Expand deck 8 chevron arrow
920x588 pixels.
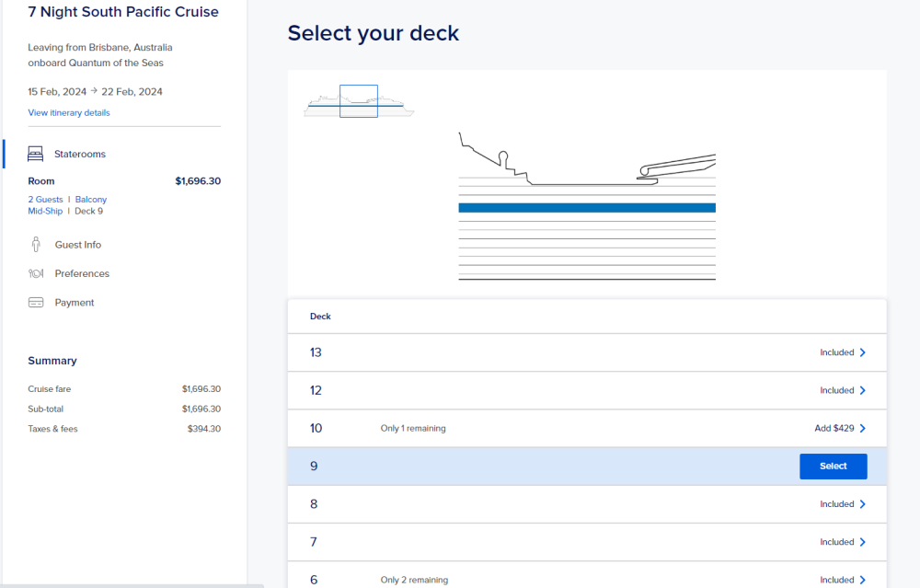(862, 504)
